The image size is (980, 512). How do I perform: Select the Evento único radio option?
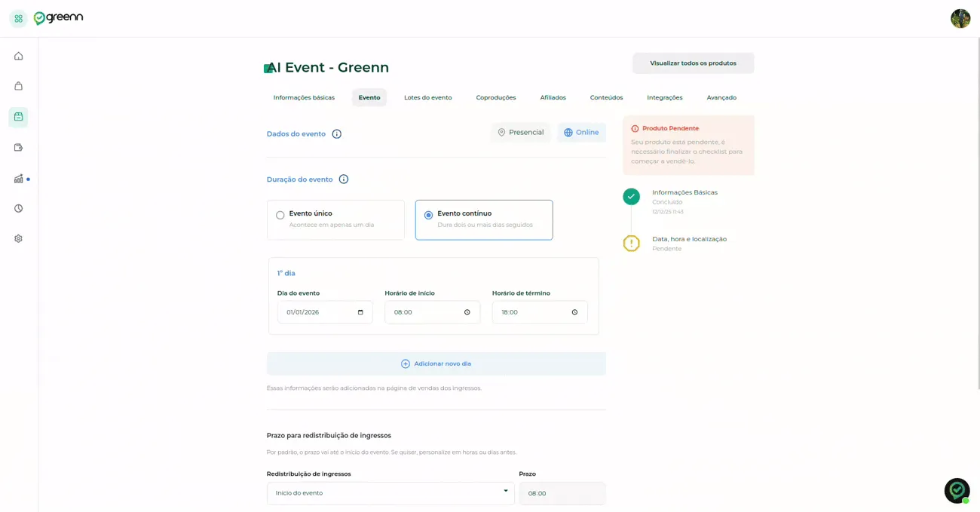click(x=280, y=215)
